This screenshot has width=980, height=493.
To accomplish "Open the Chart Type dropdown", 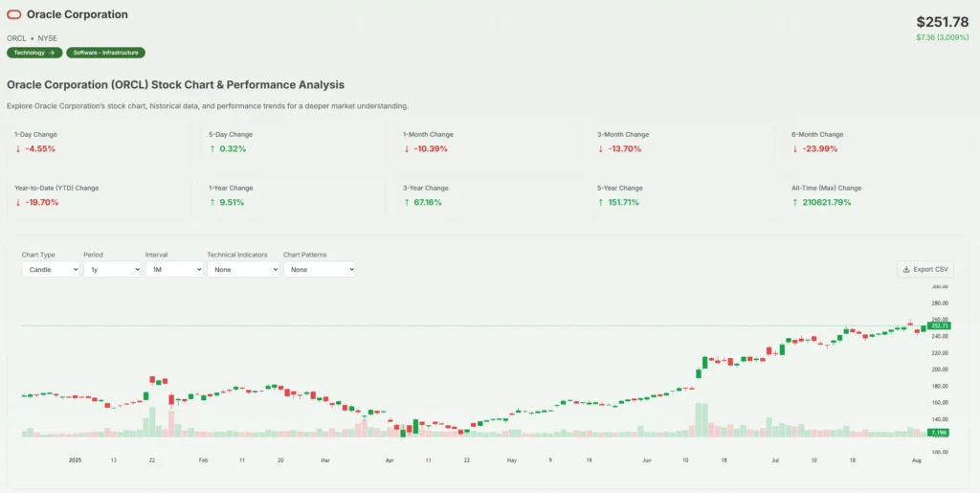I will point(51,270).
